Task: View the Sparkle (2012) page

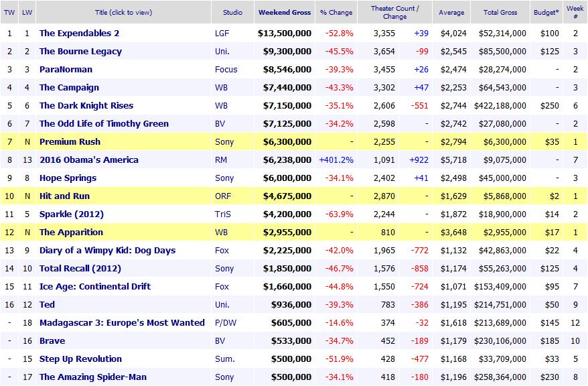Action: click(71, 214)
